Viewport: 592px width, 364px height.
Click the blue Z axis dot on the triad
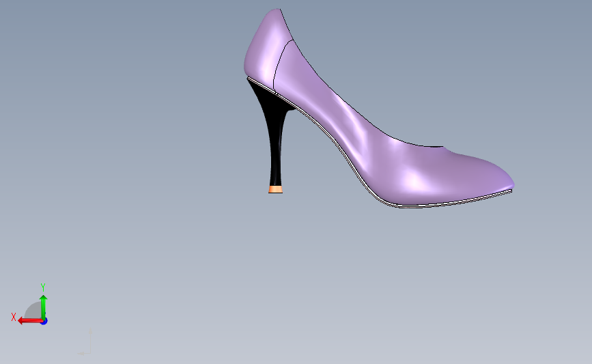[44, 322]
